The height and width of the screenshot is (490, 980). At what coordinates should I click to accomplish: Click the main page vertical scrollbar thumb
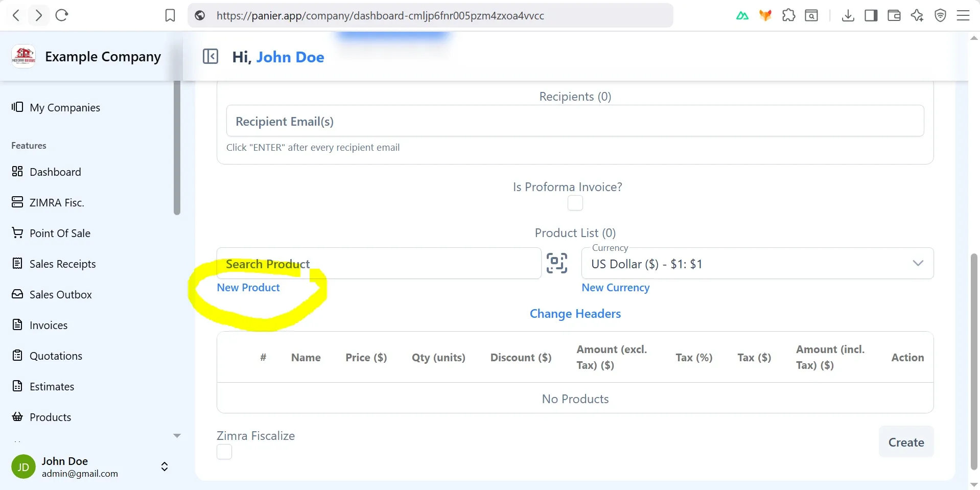click(x=974, y=361)
